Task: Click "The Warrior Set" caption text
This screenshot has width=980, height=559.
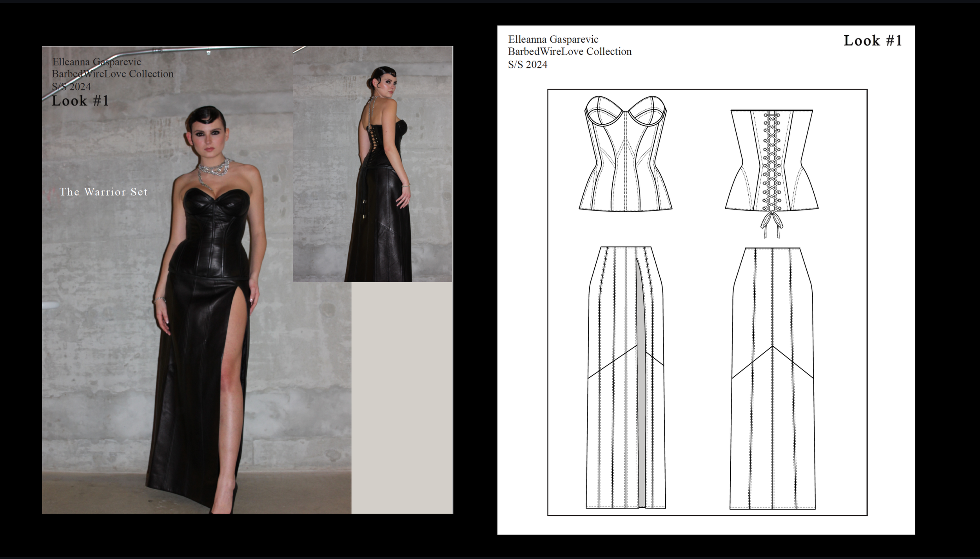Action: click(103, 192)
